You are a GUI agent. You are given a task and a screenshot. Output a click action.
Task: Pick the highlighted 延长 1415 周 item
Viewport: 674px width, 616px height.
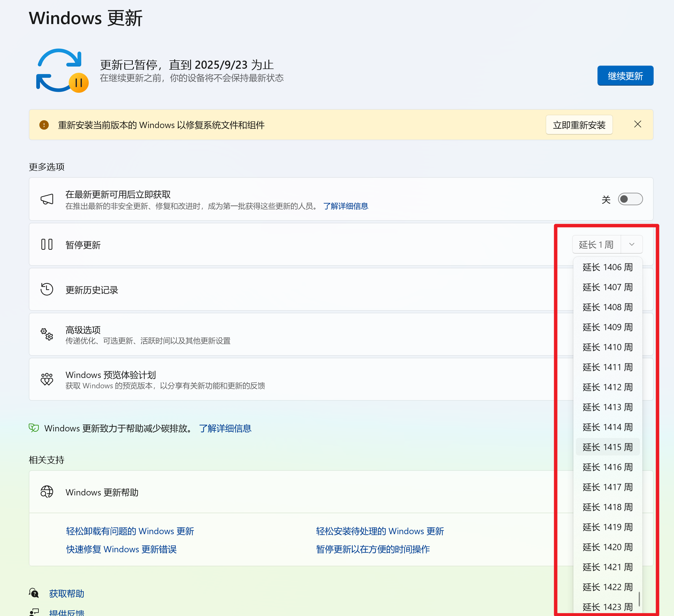[x=607, y=447]
